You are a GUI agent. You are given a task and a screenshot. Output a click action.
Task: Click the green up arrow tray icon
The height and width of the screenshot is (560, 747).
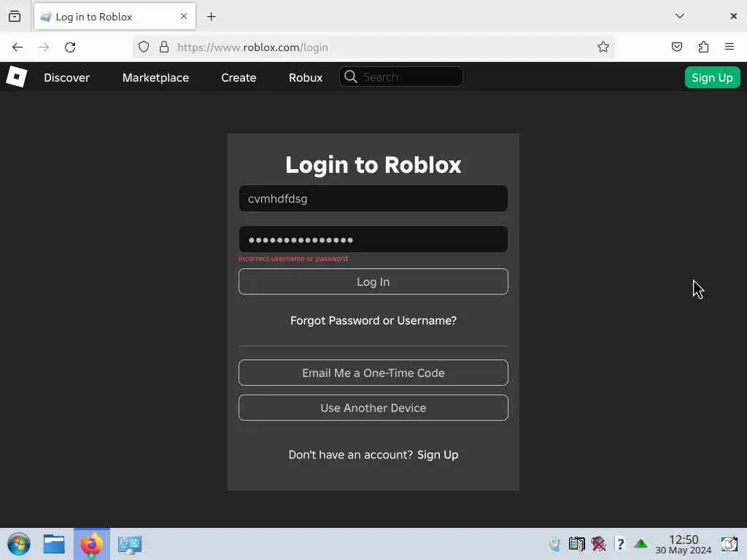coord(640,544)
